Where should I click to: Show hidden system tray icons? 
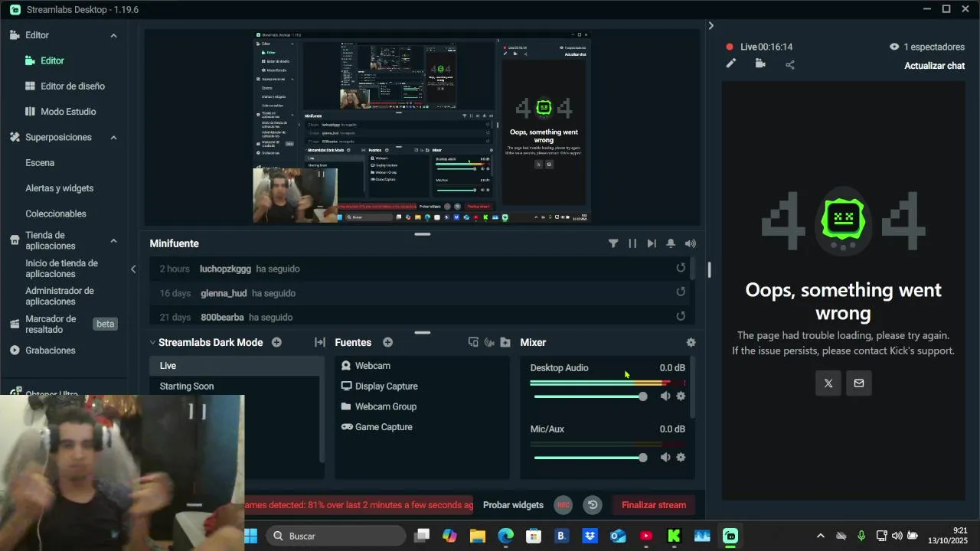click(821, 536)
